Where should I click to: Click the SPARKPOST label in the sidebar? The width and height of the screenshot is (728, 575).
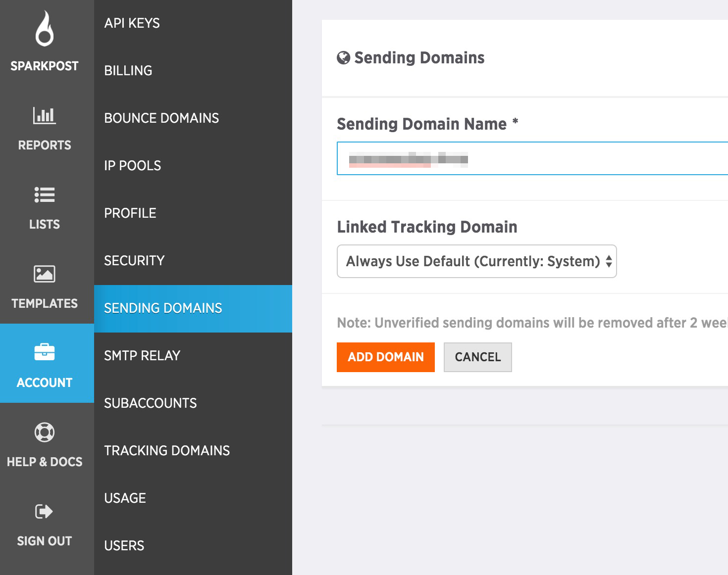[x=45, y=66]
